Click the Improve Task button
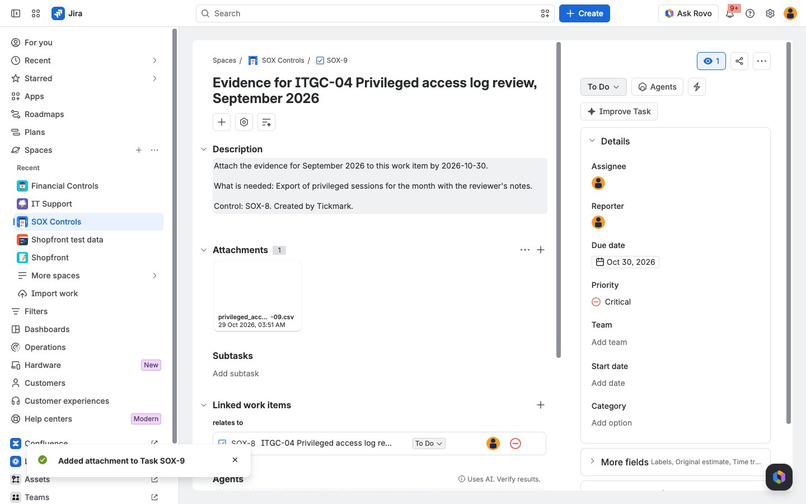This screenshot has height=504, width=806. [619, 112]
